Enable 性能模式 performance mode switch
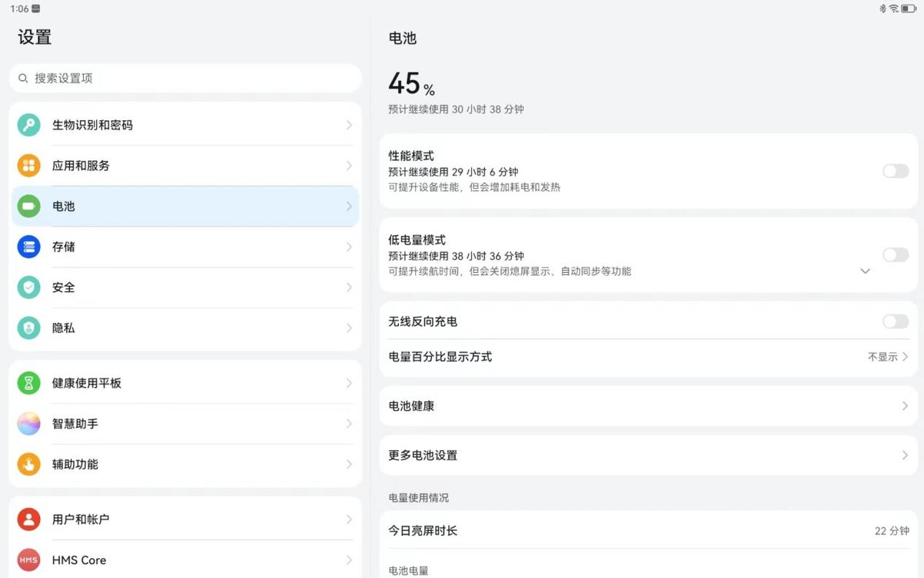This screenshot has height=578, width=924. pos(895,171)
